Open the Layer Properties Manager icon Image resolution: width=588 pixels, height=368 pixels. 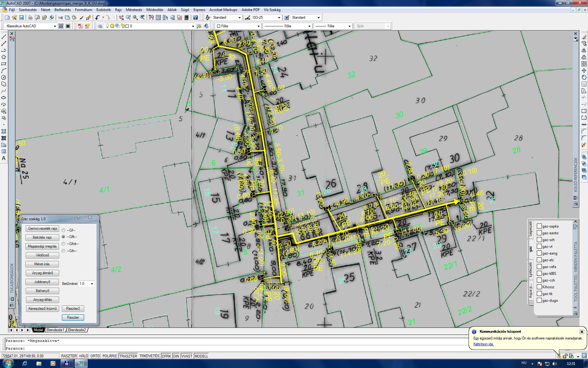100,26
